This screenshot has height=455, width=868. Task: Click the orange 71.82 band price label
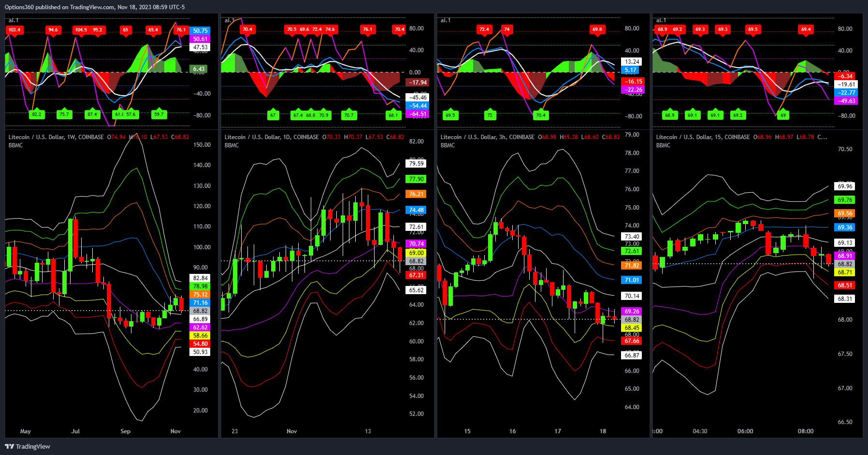click(x=632, y=266)
